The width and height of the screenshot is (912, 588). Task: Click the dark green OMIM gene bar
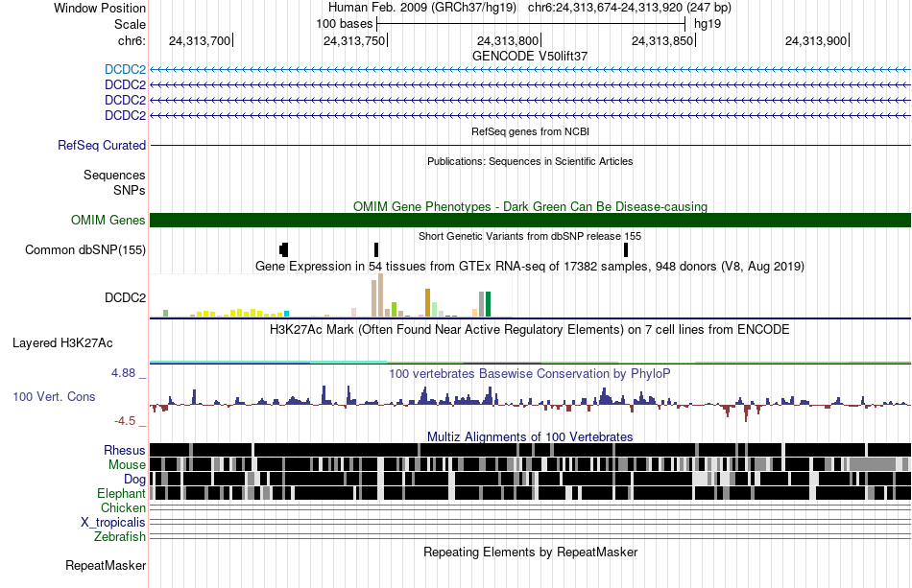[531, 221]
